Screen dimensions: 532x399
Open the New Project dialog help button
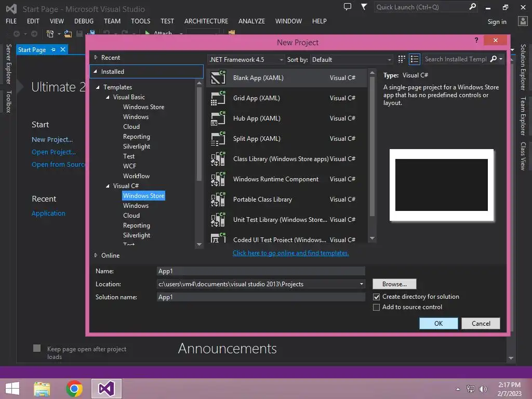tap(476, 40)
